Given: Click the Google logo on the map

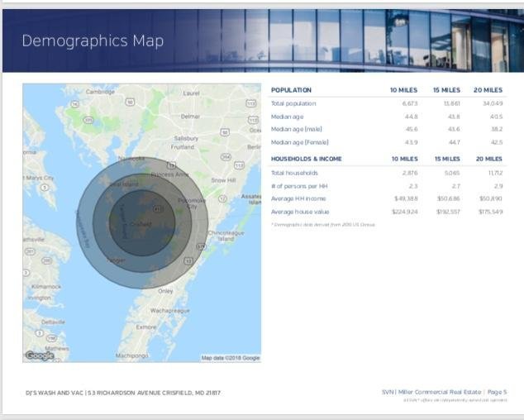Looking at the screenshot, I should pyautogui.click(x=39, y=356).
